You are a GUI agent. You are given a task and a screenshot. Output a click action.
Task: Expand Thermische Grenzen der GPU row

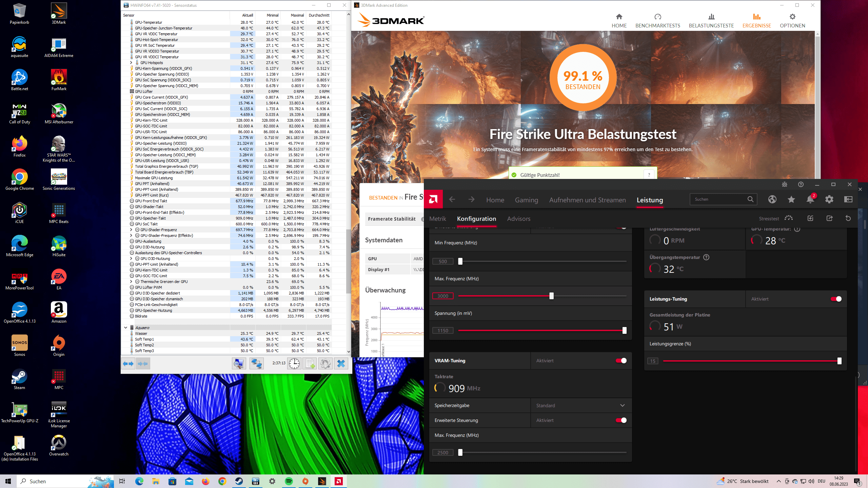(131, 282)
